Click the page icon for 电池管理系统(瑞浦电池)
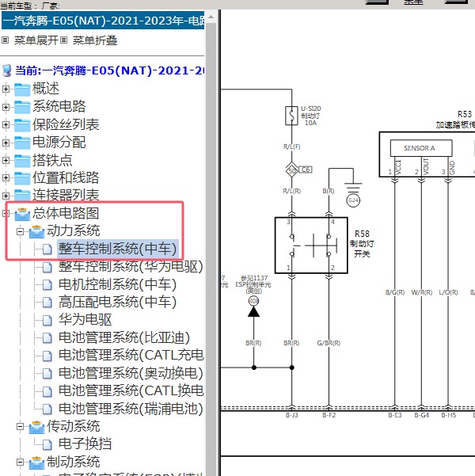The image size is (475, 476). [x=47, y=409]
